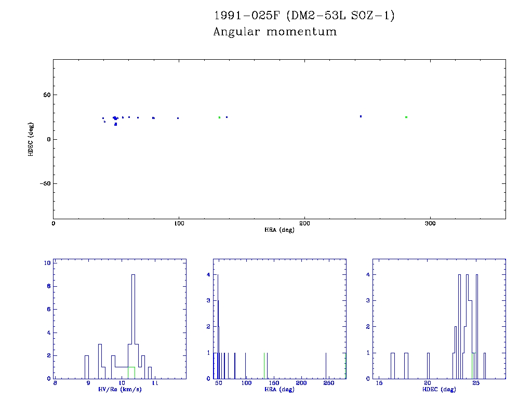Viewport: 532px width, 399px height.
Task: Click the HRA (deg) label under middle histogram
Action: (x=279, y=389)
